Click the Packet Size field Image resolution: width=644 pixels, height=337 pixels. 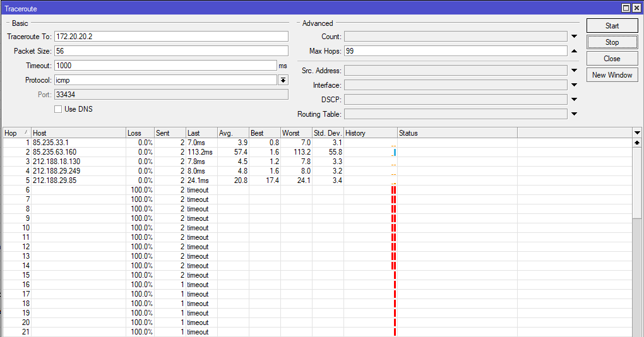coord(171,51)
